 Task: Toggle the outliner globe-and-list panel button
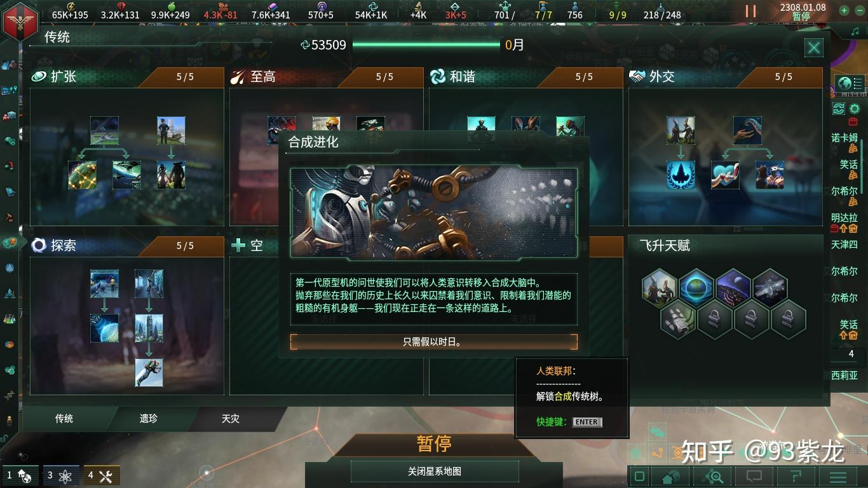click(x=850, y=83)
